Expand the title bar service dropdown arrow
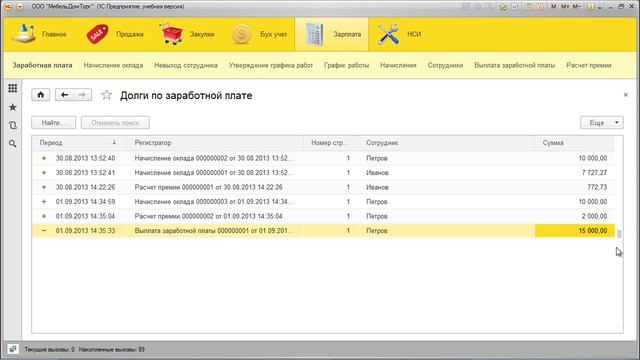Screen dimensions: 640x360 (600, 8)
